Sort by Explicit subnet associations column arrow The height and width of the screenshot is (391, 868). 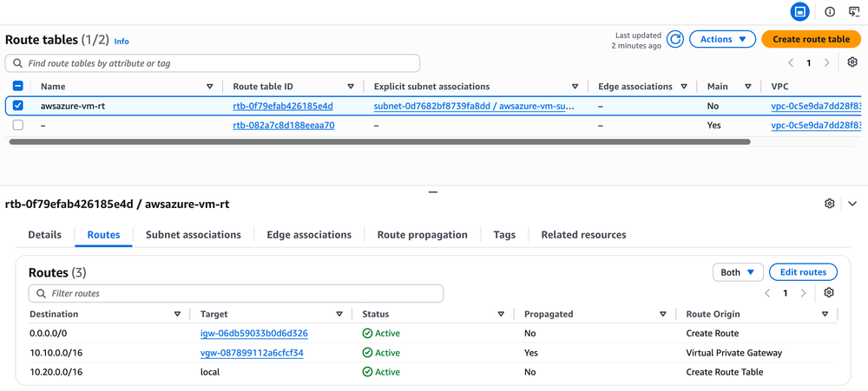pyautogui.click(x=575, y=87)
